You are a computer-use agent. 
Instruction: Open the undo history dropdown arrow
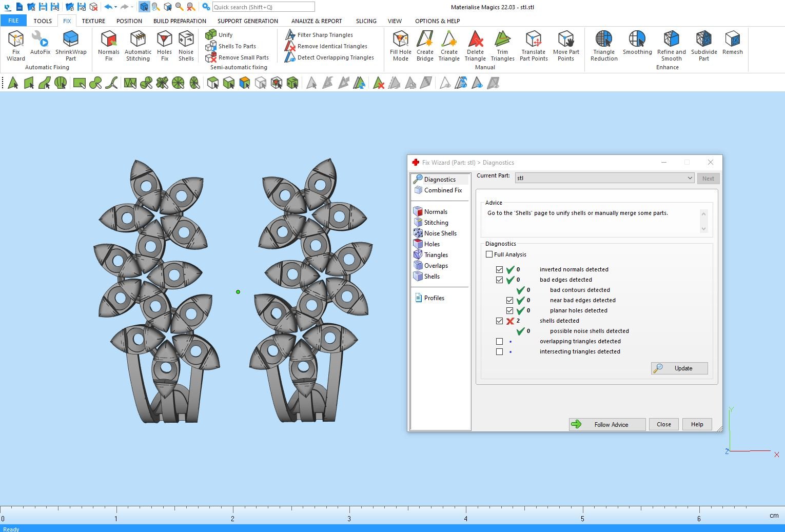(x=116, y=7)
